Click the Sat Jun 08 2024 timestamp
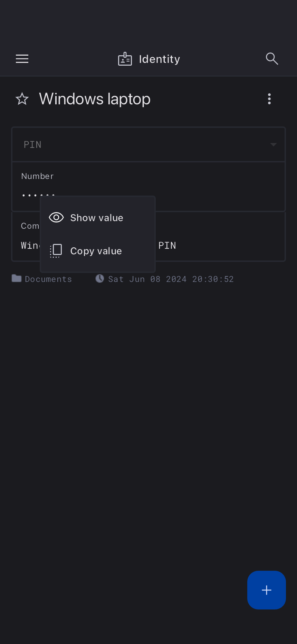The width and height of the screenshot is (297, 644). [171, 279]
